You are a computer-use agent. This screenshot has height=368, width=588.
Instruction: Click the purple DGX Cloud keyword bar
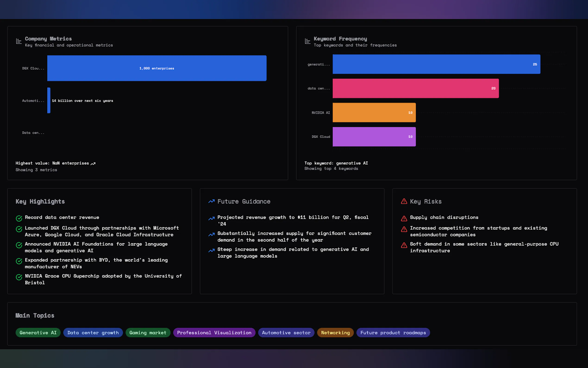(374, 136)
